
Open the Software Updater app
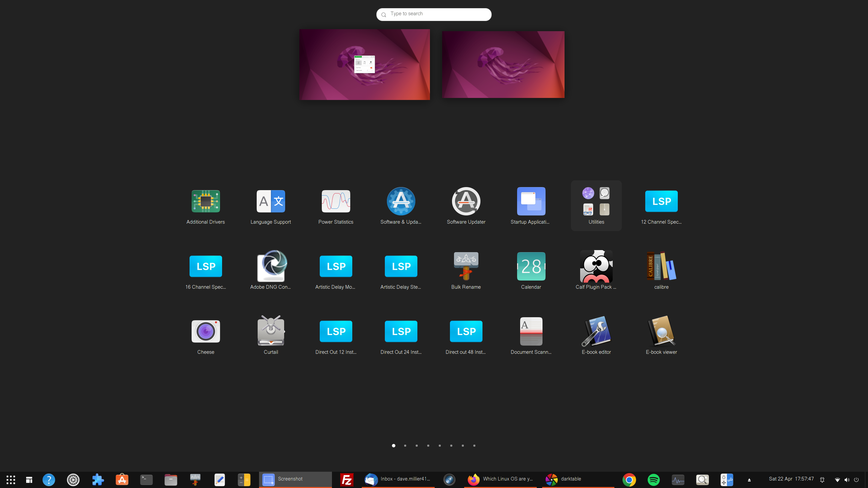tap(466, 201)
